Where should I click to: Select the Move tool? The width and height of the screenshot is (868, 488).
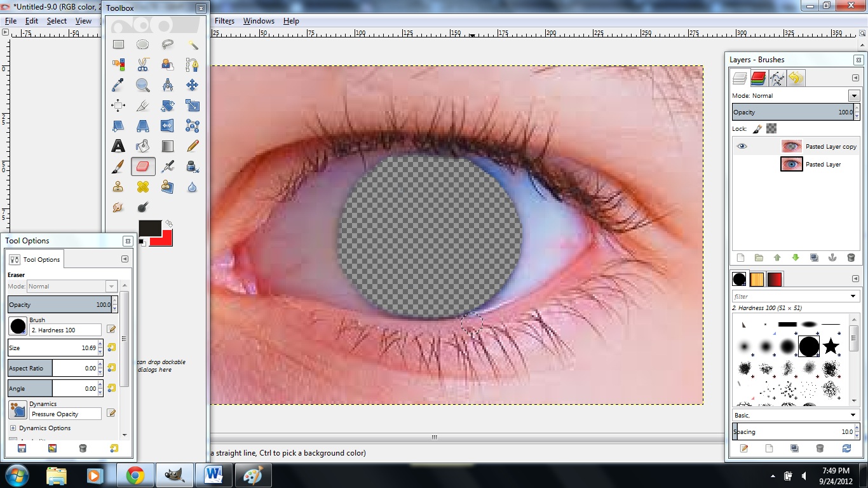pos(193,85)
